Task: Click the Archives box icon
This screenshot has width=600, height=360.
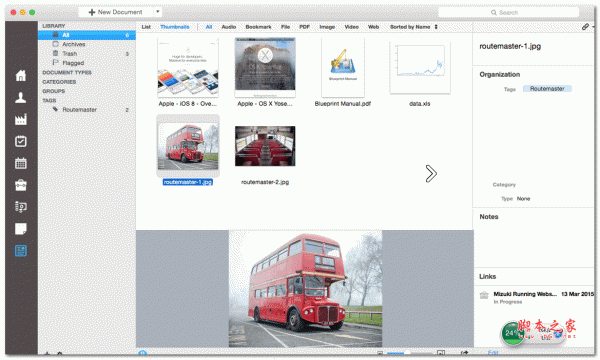Action: coord(55,44)
